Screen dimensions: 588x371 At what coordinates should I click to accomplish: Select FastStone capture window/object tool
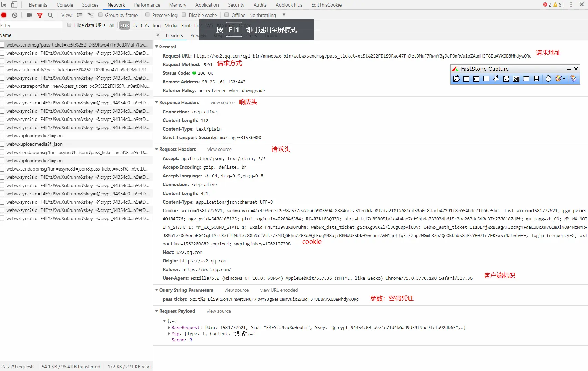476,79
